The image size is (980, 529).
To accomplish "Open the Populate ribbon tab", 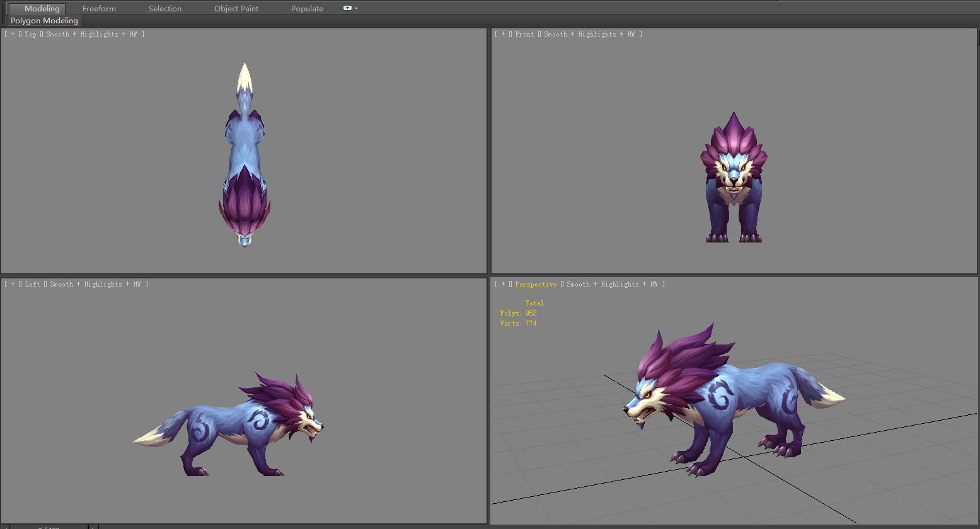I will (307, 9).
